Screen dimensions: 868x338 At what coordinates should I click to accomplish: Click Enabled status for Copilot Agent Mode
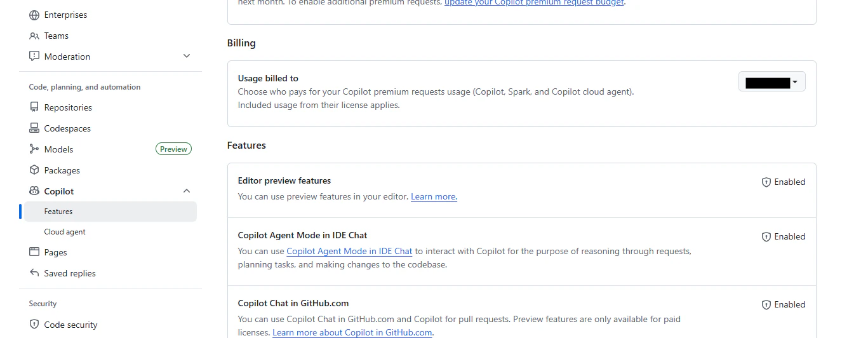point(784,236)
